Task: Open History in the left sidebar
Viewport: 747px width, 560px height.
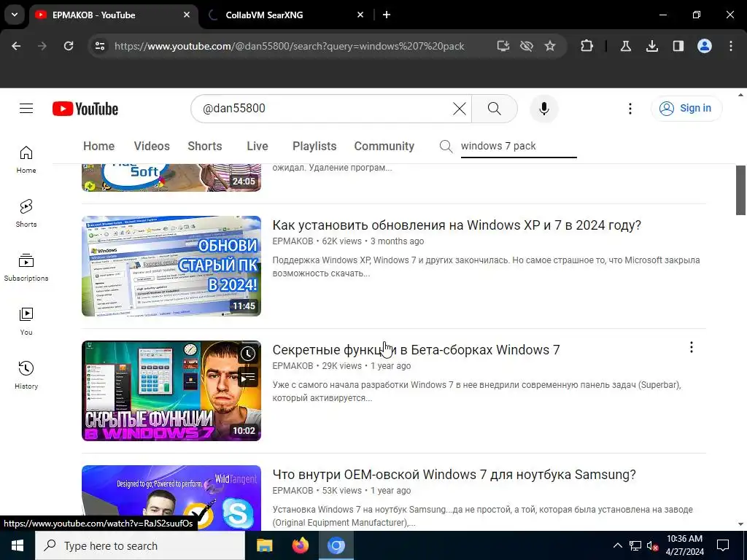Action: [26, 376]
